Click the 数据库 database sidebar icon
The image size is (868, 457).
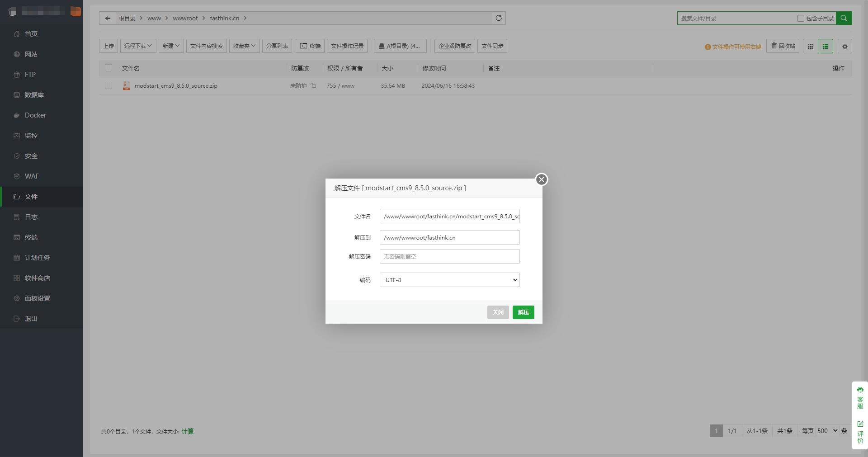coord(17,95)
